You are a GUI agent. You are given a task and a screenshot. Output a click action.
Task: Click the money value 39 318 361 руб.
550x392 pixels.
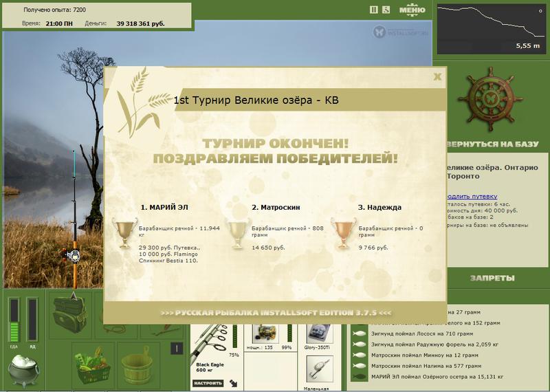pyautogui.click(x=140, y=24)
